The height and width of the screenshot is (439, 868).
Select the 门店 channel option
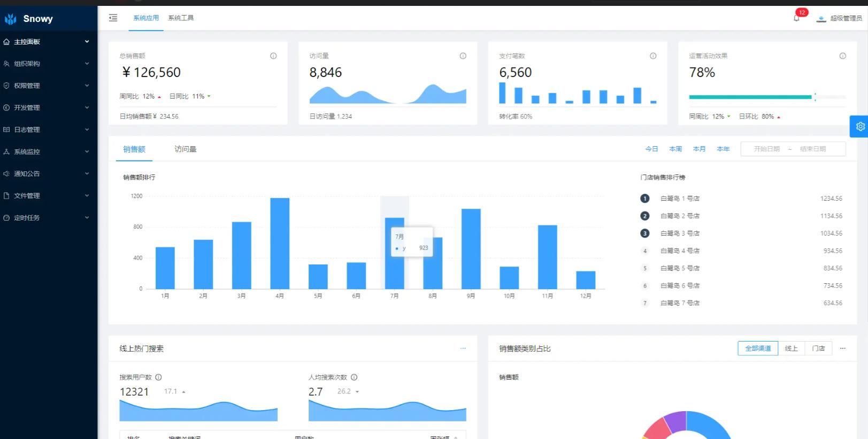[818, 349]
